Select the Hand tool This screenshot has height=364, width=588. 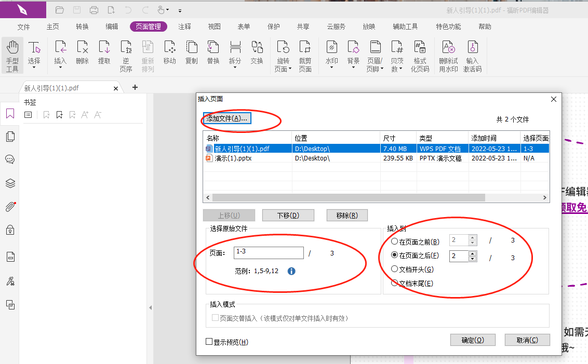[12, 56]
